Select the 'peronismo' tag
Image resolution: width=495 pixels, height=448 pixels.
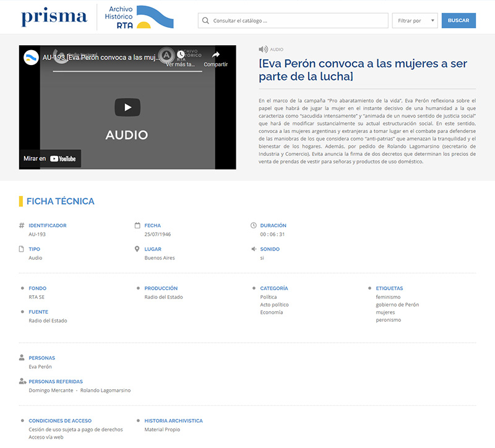pos(388,320)
